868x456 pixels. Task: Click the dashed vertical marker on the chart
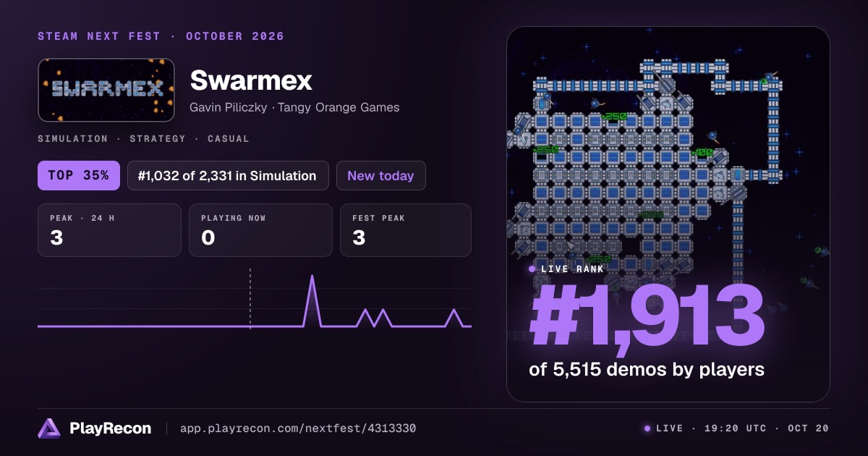[250, 298]
